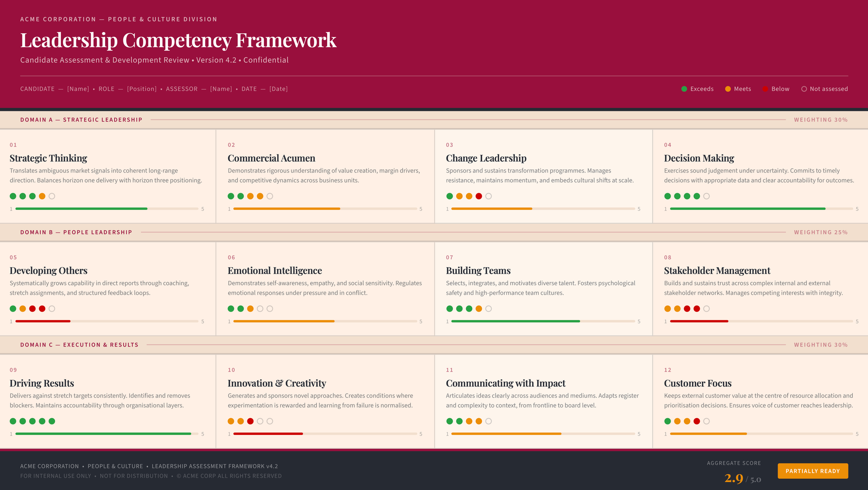Click the hollow Not assessed legend circle
Screen dimensions: 868x490
point(804,89)
